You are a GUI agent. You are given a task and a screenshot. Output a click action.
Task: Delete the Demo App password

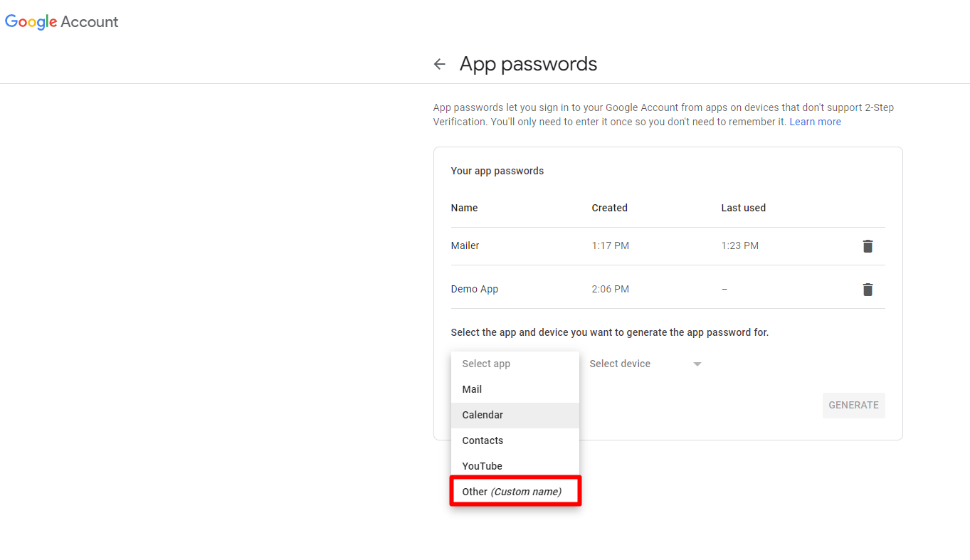[x=868, y=290]
